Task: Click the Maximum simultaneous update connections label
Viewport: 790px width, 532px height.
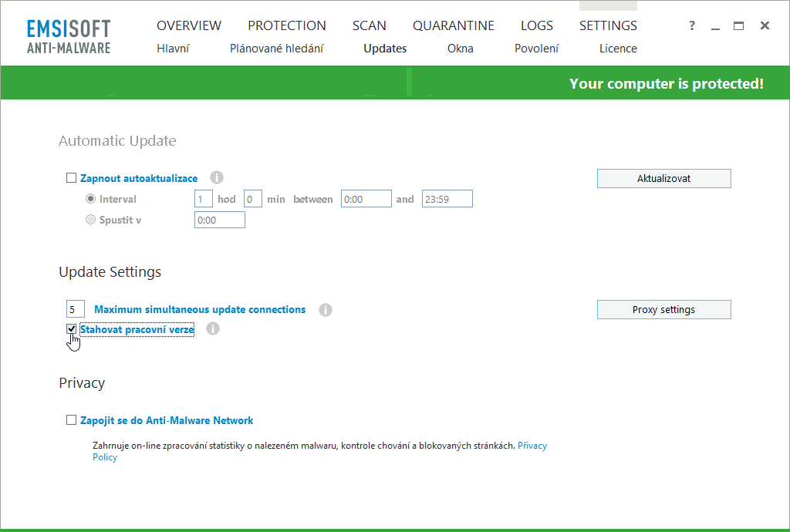Action: [x=200, y=309]
